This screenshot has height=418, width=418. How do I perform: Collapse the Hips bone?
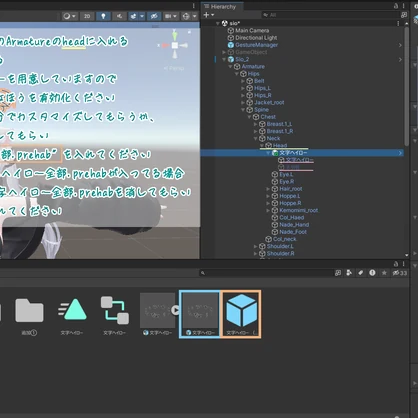[237, 74]
